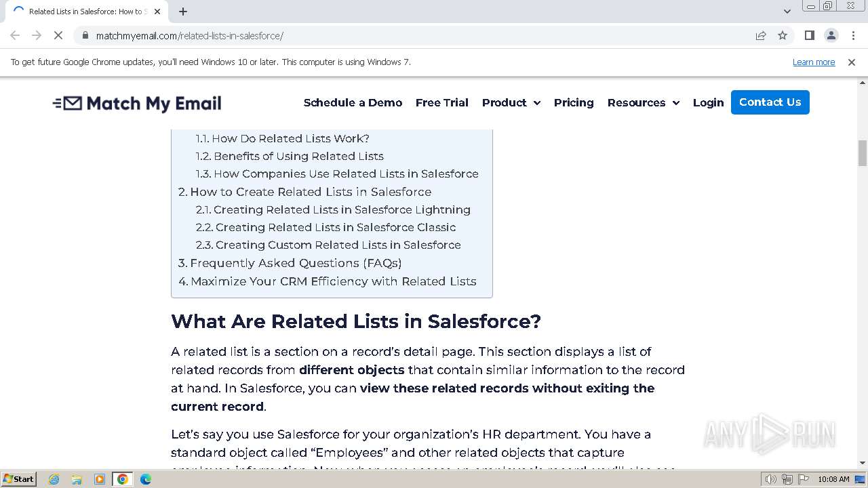Click the 10:08 AM taskbar clock
Viewport: 868px width, 488px height.
click(x=833, y=479)
